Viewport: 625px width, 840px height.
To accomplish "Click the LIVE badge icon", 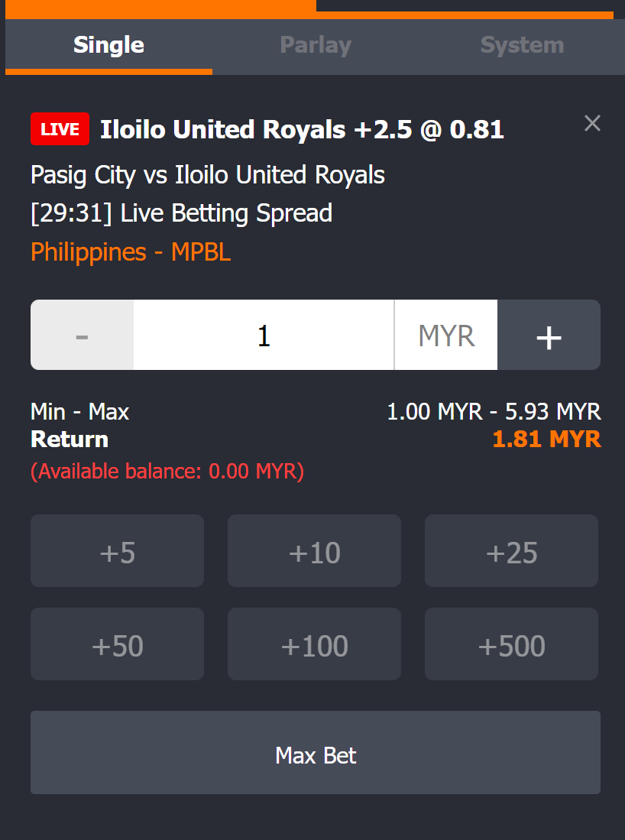I will [60, 129].
